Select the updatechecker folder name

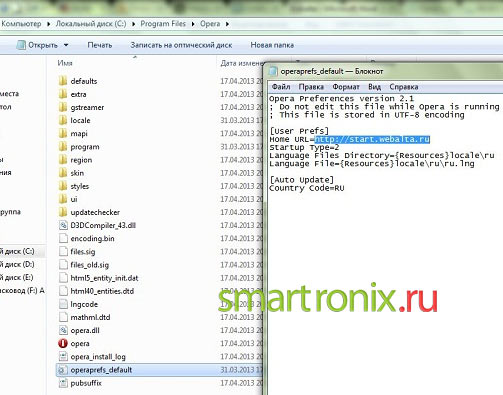point(95,212)
